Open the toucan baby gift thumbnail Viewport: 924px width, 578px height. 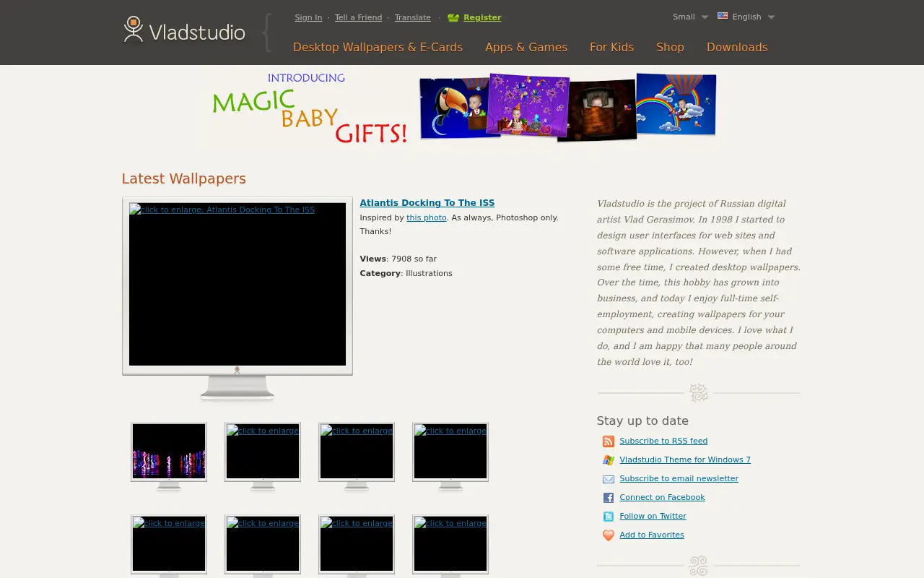[x=455, y=107]
